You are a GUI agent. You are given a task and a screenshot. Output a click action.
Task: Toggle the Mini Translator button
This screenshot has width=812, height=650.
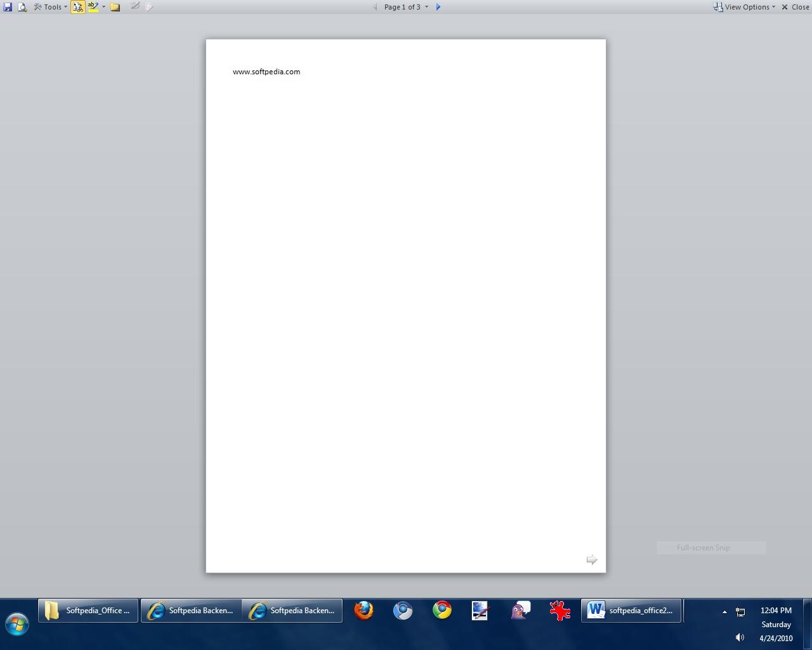[x=77, y=7]
